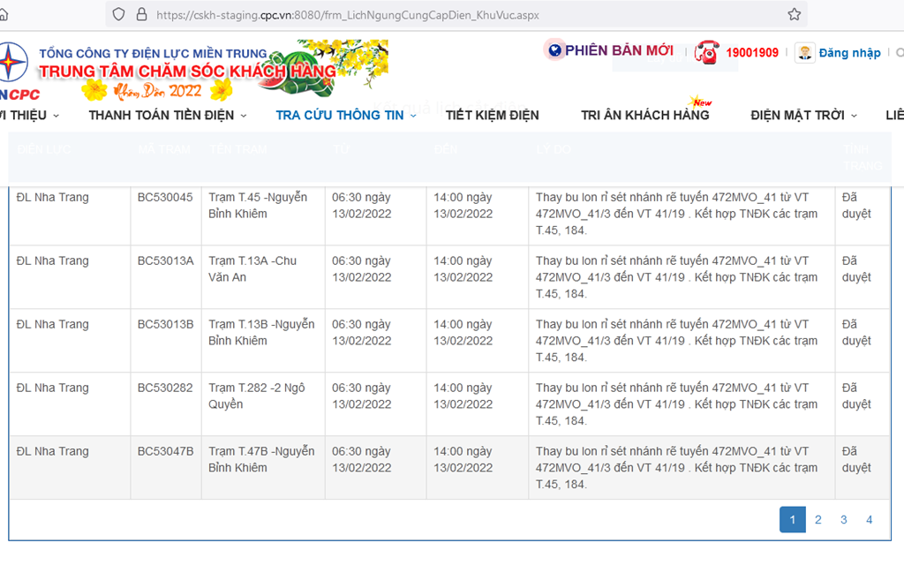Click the PHIÊN BẢN MỚI link

pyautogui.click(x=619, y=50)
